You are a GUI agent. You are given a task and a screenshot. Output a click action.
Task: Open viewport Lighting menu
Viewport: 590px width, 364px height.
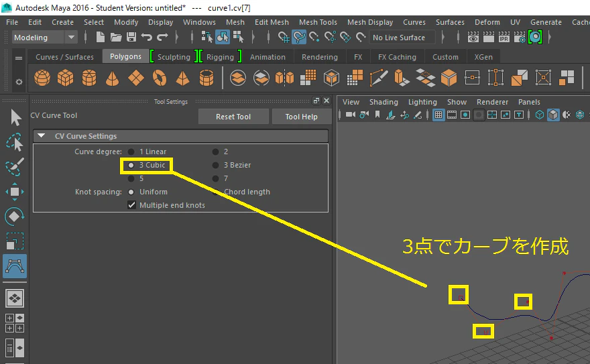coord(422,102)
